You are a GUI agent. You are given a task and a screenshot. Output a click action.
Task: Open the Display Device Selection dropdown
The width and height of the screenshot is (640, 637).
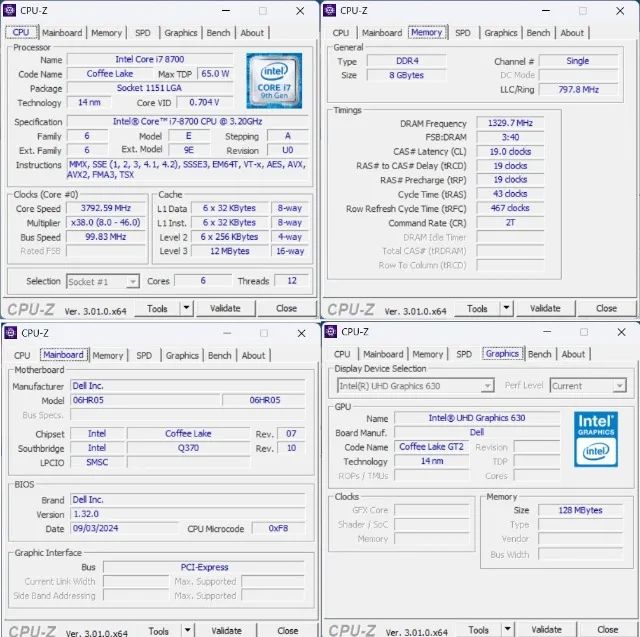(416, 386)
